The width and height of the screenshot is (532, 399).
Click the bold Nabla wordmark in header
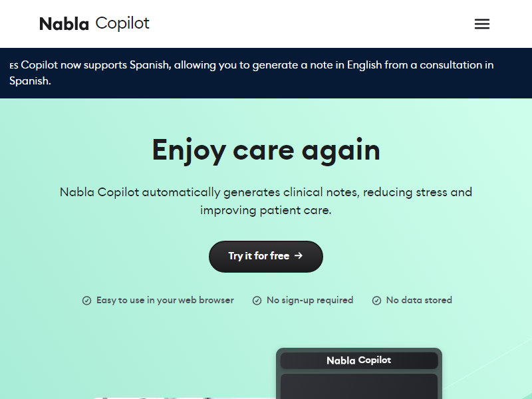coord(64,24)
